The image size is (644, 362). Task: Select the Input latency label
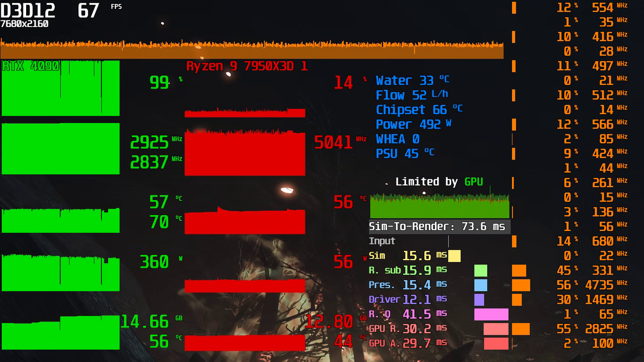click(382, 241)
